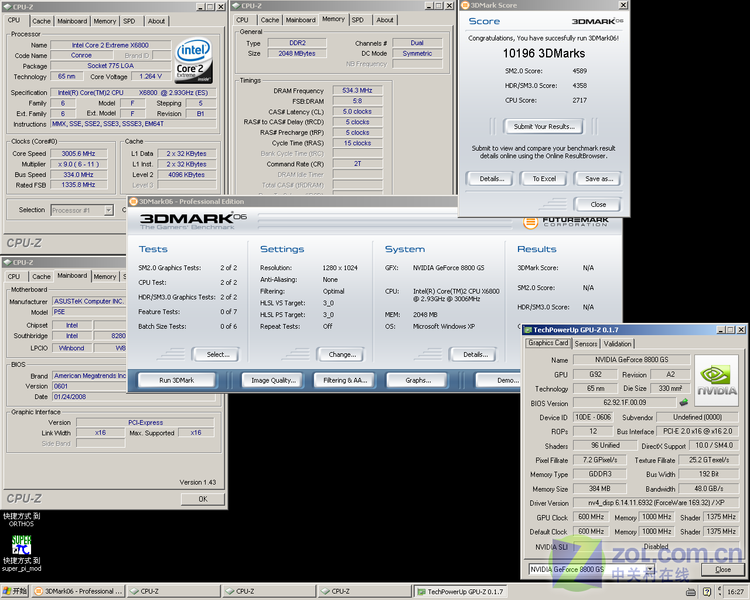750x600 pixels.
Task: Open Cache tab in the first CPU-Z window
Action: pyautogui.click(x=41, y=21)
